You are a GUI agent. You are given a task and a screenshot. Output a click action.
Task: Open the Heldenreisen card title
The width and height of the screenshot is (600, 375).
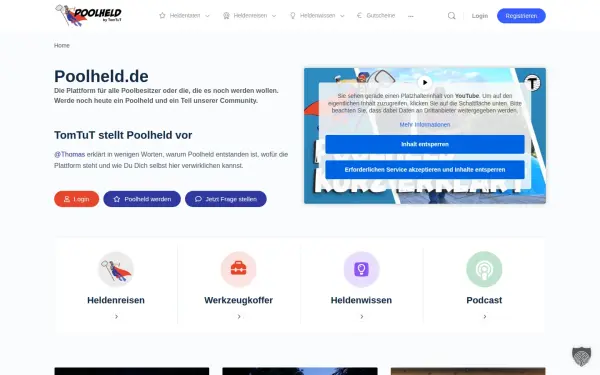point(116,300)
